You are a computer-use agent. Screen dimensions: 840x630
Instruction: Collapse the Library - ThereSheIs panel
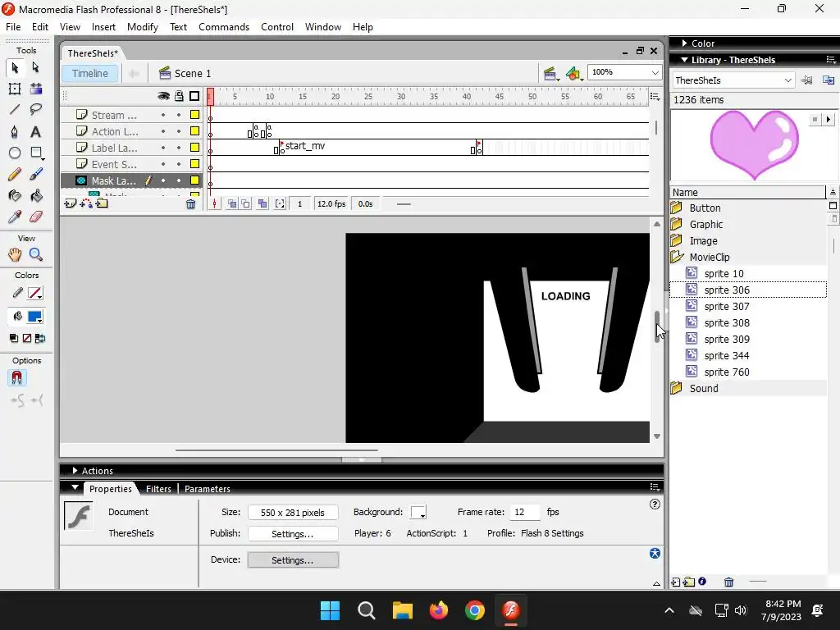pyautogui.click(x=685, y=60)
